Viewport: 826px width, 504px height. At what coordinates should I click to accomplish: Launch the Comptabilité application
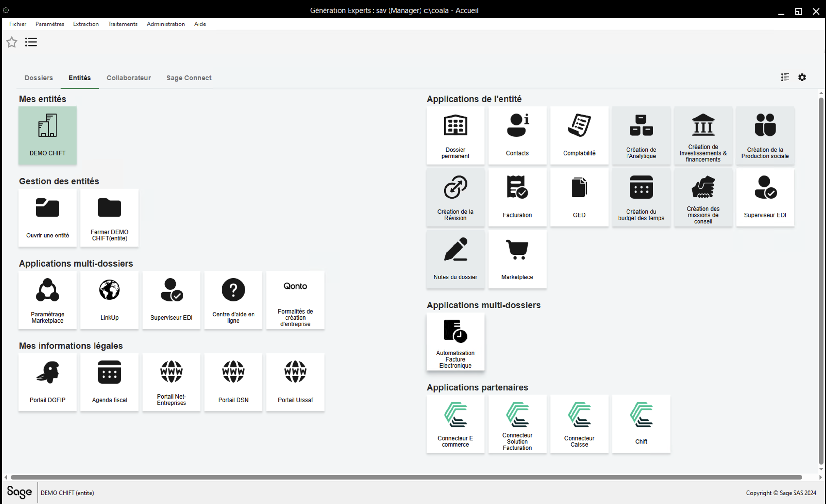point(579,135)
